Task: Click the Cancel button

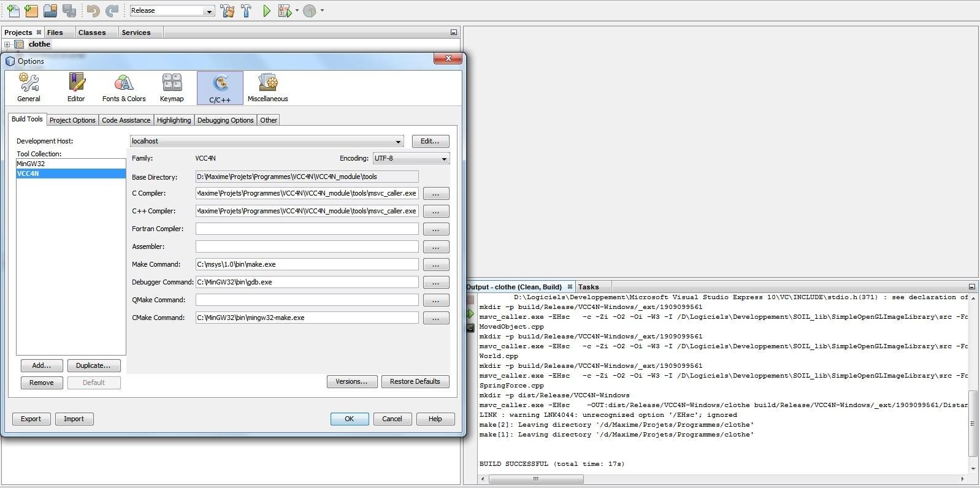Action: coord(392,419)
